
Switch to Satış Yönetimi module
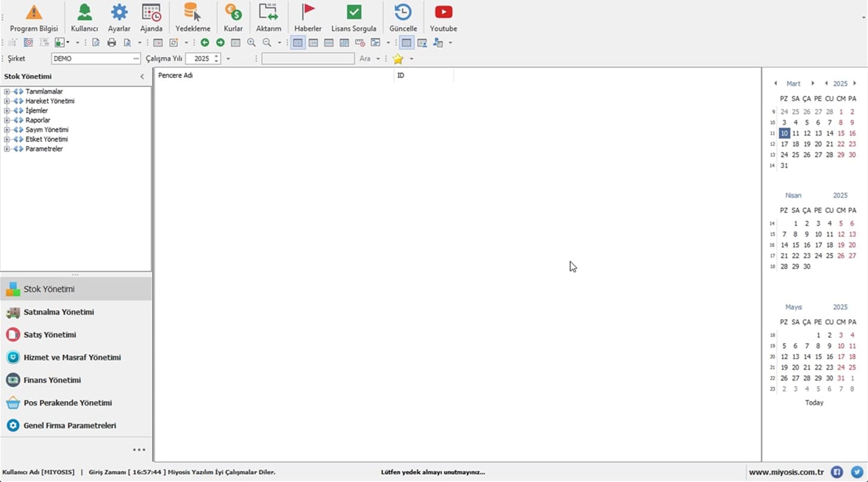coord(50,334)
